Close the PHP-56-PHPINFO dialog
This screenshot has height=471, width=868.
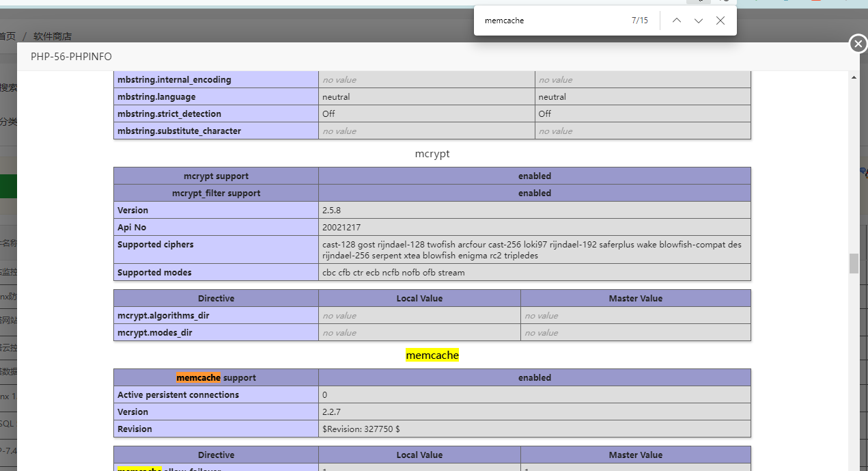[858, 44]
